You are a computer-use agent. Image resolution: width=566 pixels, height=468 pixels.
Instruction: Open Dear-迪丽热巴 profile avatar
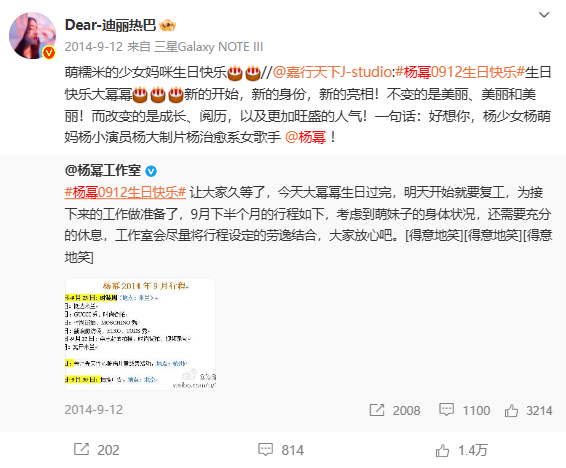pos(32,36)
